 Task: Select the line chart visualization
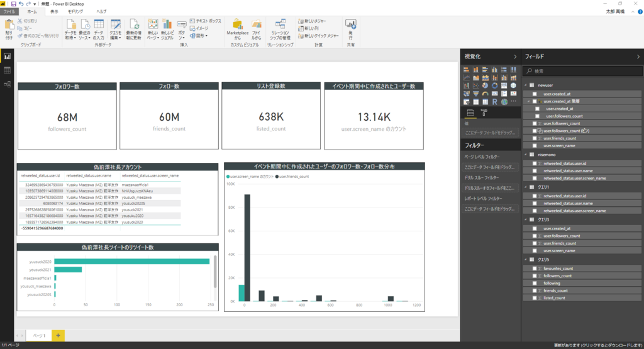point(466,77)
